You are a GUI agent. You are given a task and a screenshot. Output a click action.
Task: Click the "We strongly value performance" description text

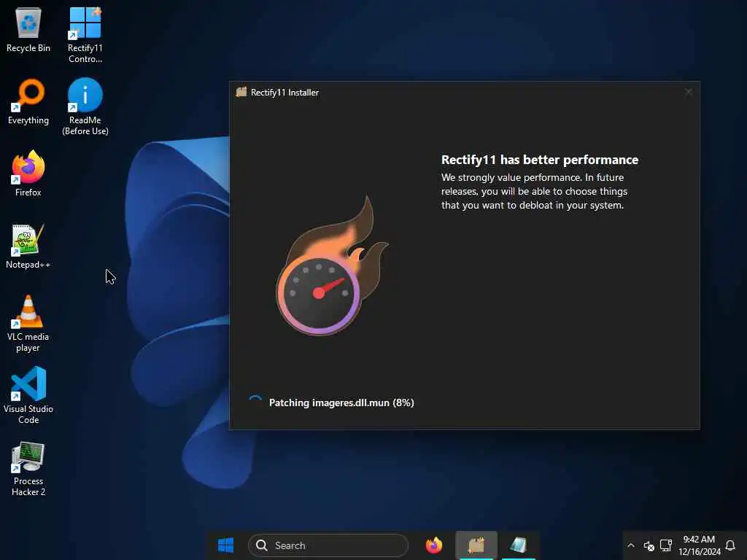[534, 191]
